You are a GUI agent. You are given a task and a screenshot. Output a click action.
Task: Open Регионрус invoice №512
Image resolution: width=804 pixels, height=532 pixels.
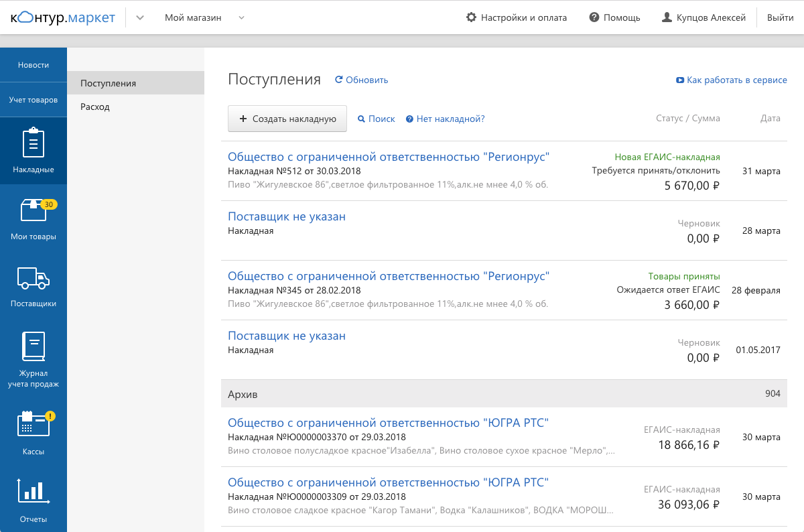coord(389,157)
